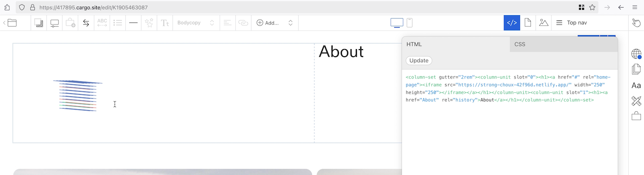Click the embedded iframe animation thumbnail

[x=78, y=96]
